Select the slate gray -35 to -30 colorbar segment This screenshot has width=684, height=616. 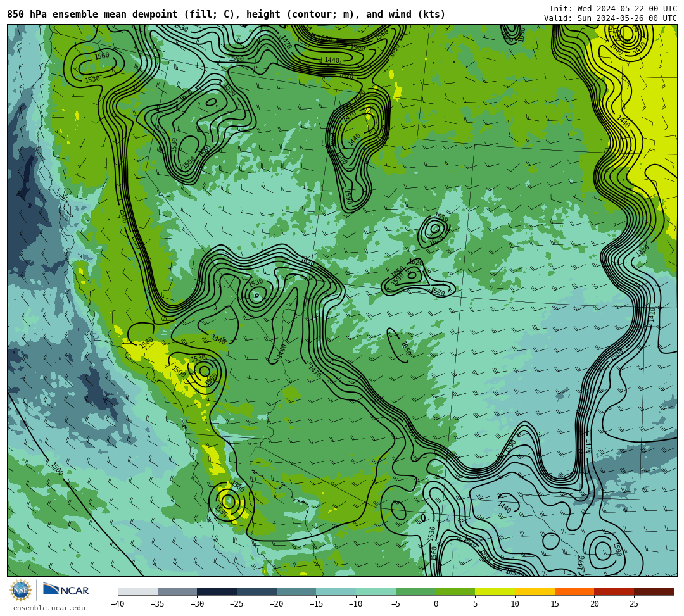click(177, 591)
